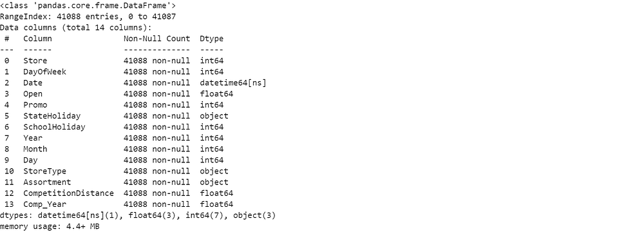Click the 'Data columns (total 14 columns)' text
Viewport: 644px width, 232px height.
tap(76, 28)
